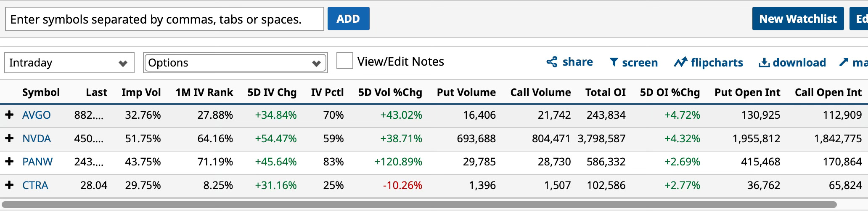
Task: Open the Intraday dropdown
Action: tap(69, 63)
